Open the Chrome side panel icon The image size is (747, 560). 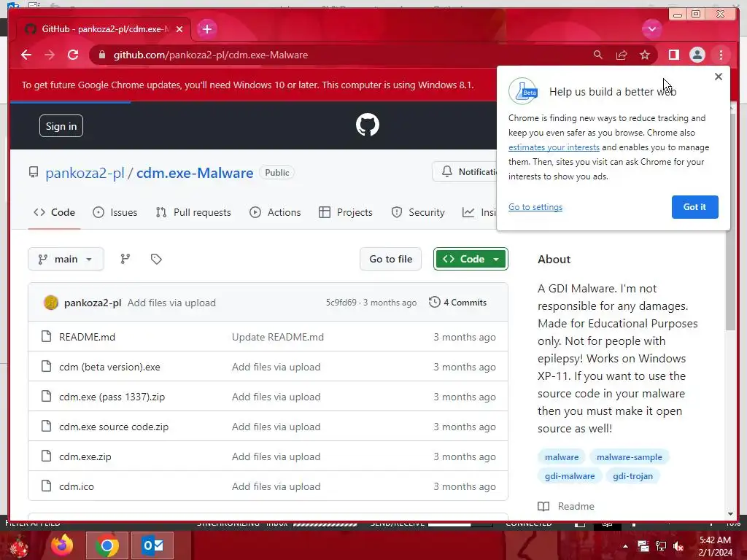click(673, 55)
